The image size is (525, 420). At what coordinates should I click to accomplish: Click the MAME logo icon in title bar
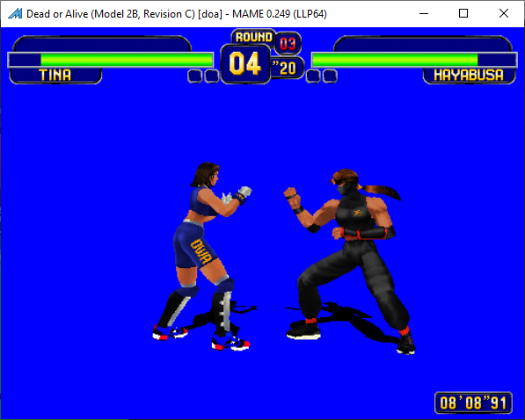[15, 14]
